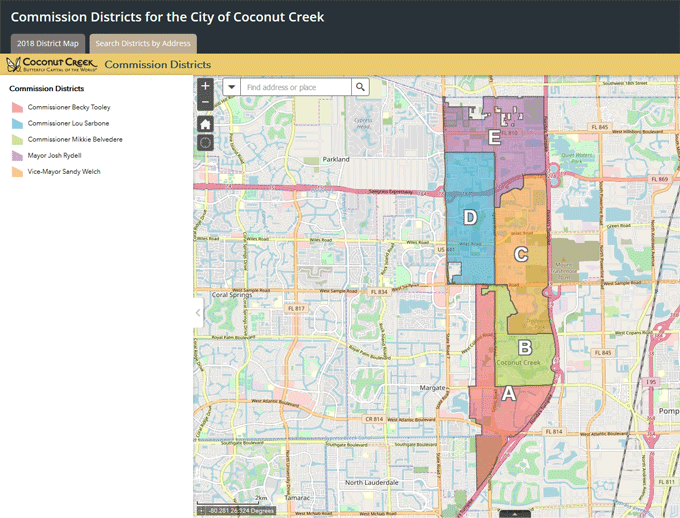The image size is (680, 518).
Task: Zoom out of the map
Action: [x=205, y=102]
